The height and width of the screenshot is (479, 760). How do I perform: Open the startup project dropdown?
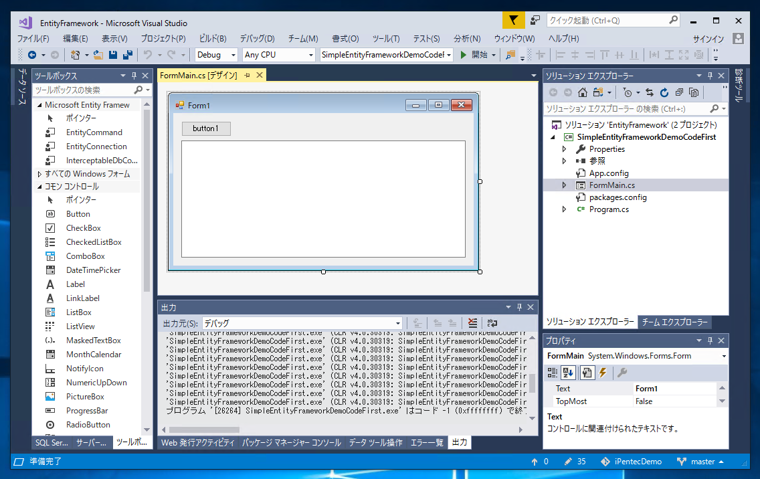449,55
